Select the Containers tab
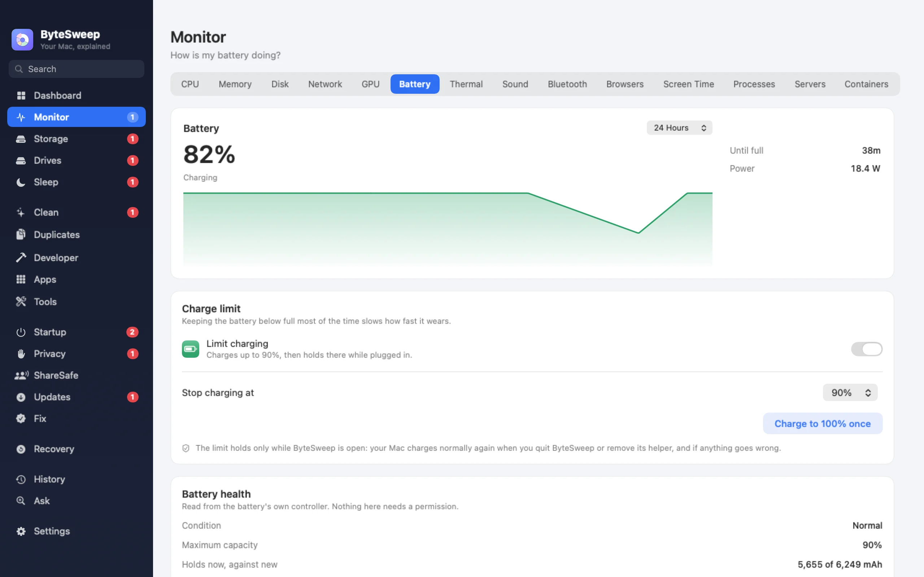924x577 pixels. point(866,84)
